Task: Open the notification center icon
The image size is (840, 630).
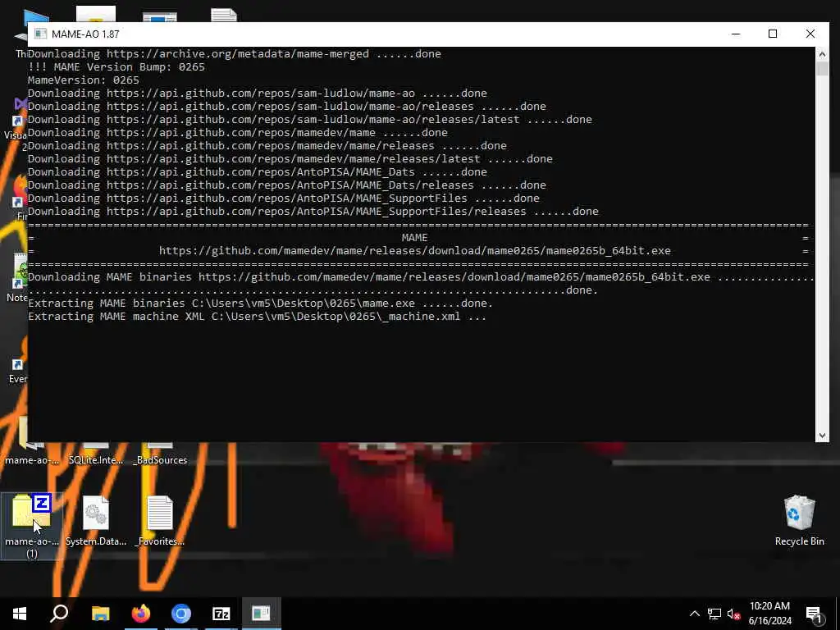Action: [815, 614]
